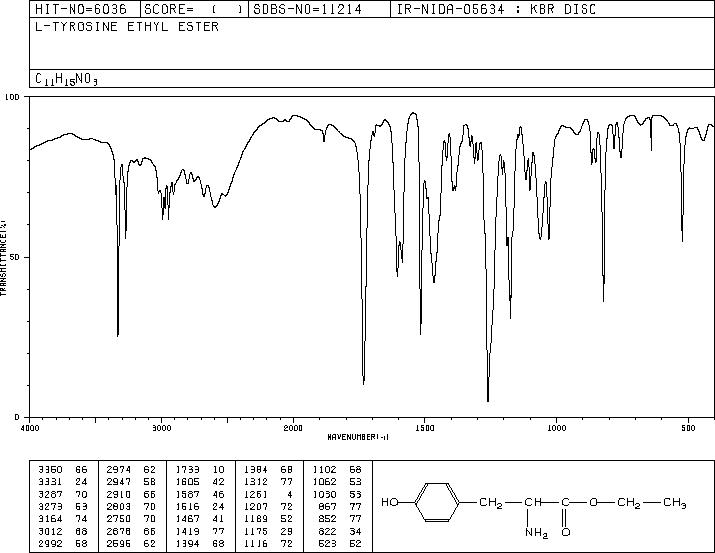Select the SCORE= field in header
Viewport: 715px width, 553px height.
[x=194, y=9]
